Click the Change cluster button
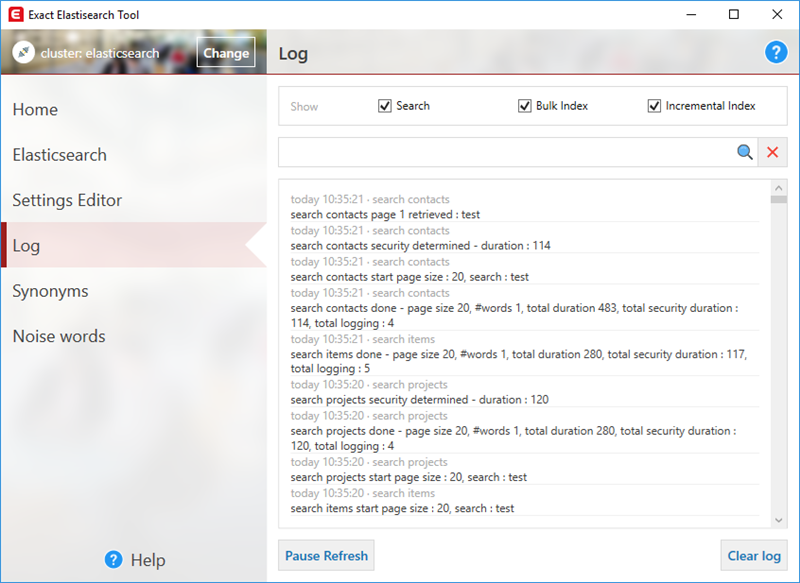 point(226,53)
